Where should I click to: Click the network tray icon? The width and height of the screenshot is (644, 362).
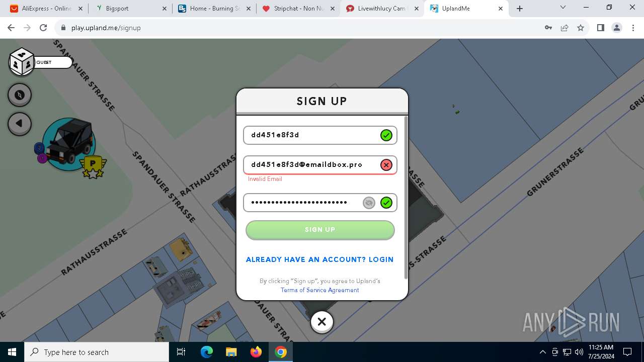[x=567, y=352]
